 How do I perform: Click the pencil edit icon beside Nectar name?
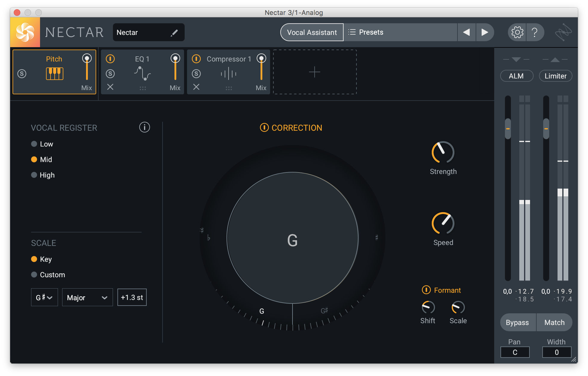[x=174, y=33]
